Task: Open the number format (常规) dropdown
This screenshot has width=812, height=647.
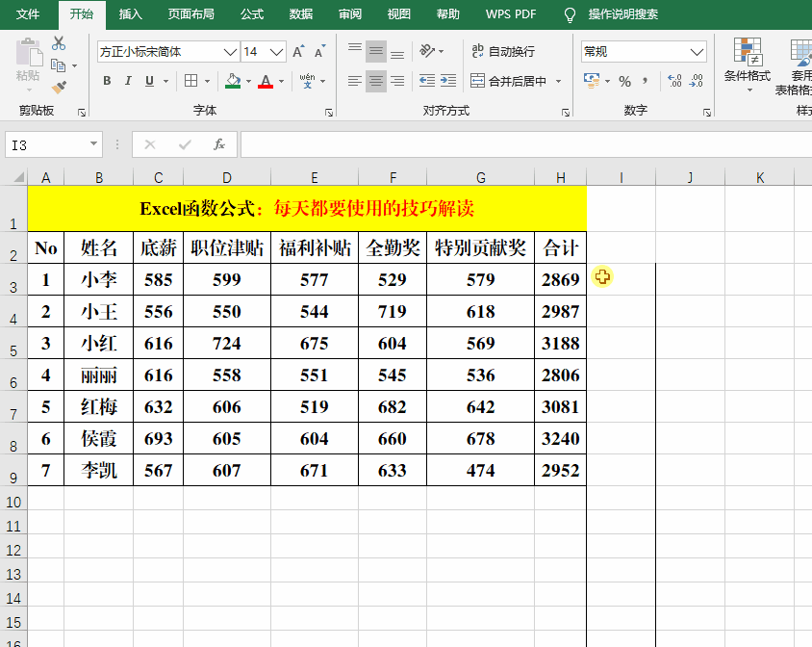Action: pos(698,51)
